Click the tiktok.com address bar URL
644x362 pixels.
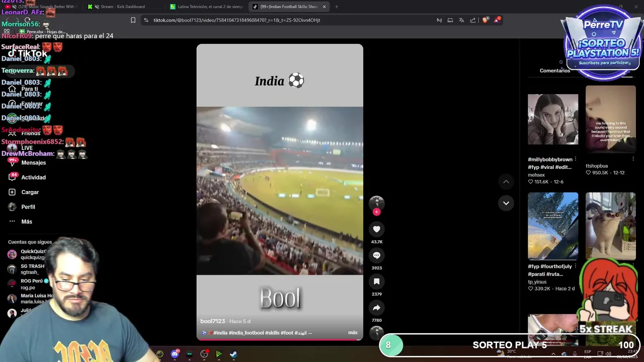click(236, 20)
